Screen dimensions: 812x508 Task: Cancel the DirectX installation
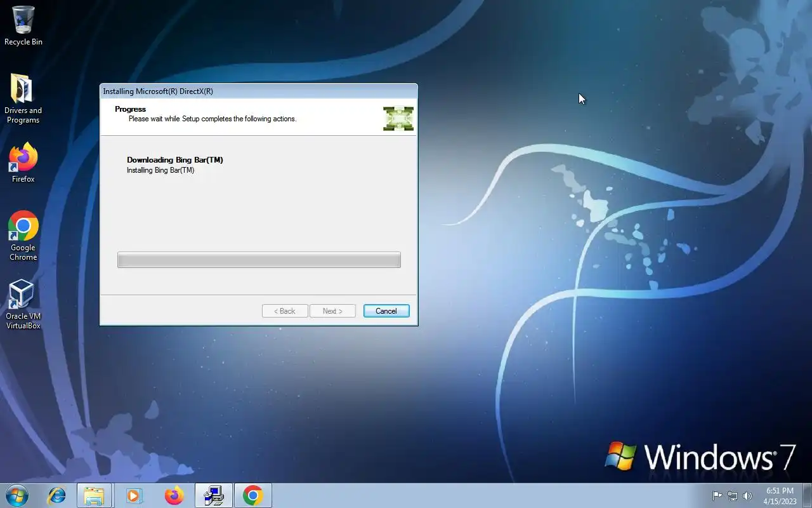click(386, 311)
